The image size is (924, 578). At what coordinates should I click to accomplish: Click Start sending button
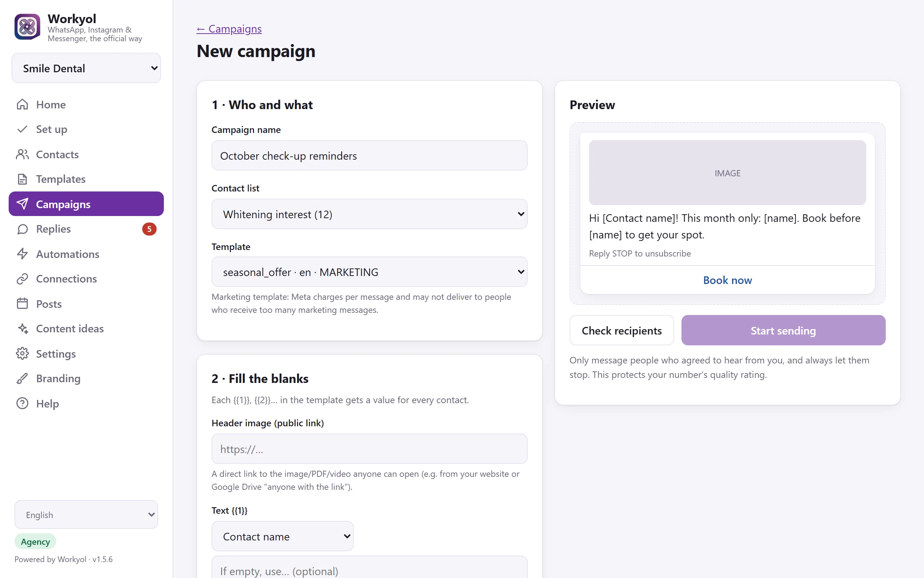(x=783, y=330)
